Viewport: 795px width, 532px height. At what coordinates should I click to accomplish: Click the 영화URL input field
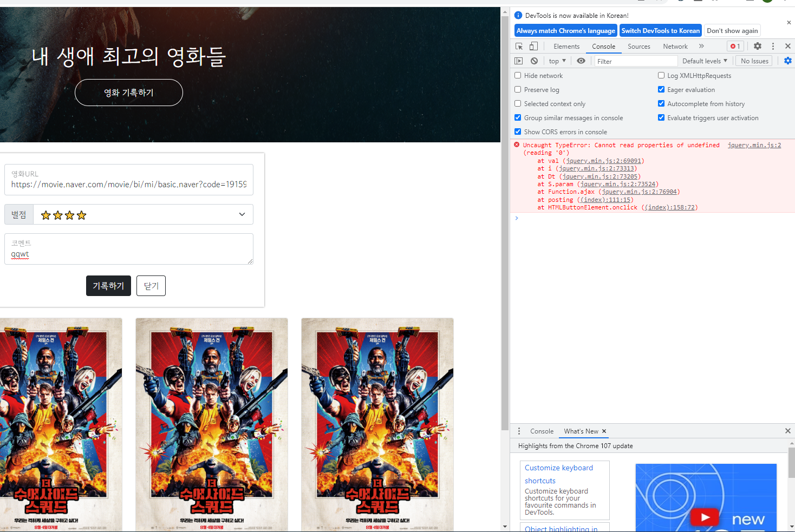point(129,180)
